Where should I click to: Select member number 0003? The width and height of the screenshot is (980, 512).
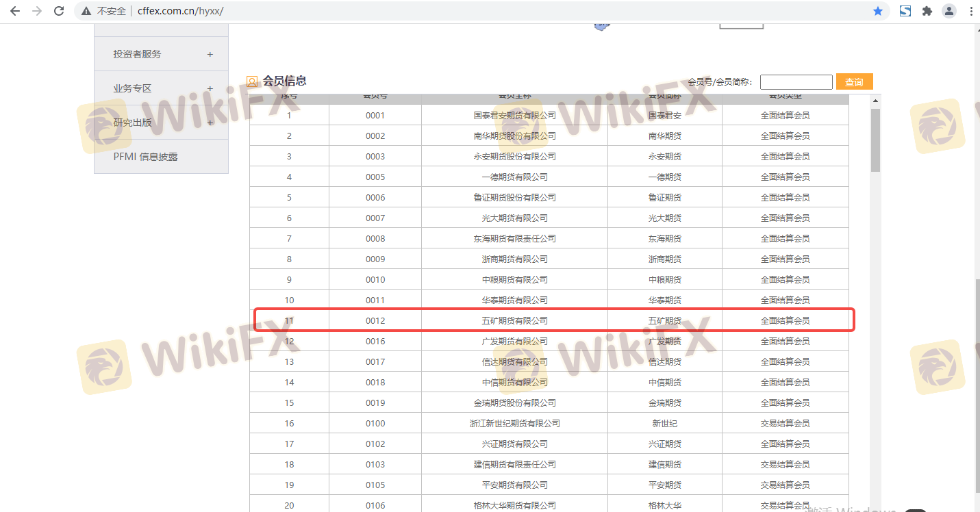click(x=375, y=157)
